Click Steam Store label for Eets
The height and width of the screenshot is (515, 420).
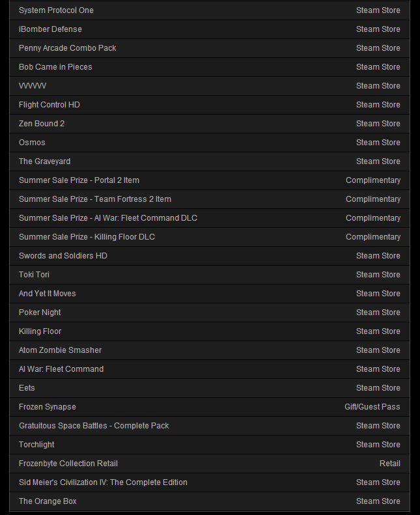(378, 388)
